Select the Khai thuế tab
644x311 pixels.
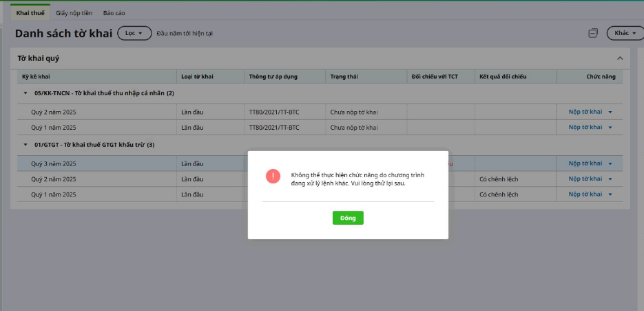[30, 13]
